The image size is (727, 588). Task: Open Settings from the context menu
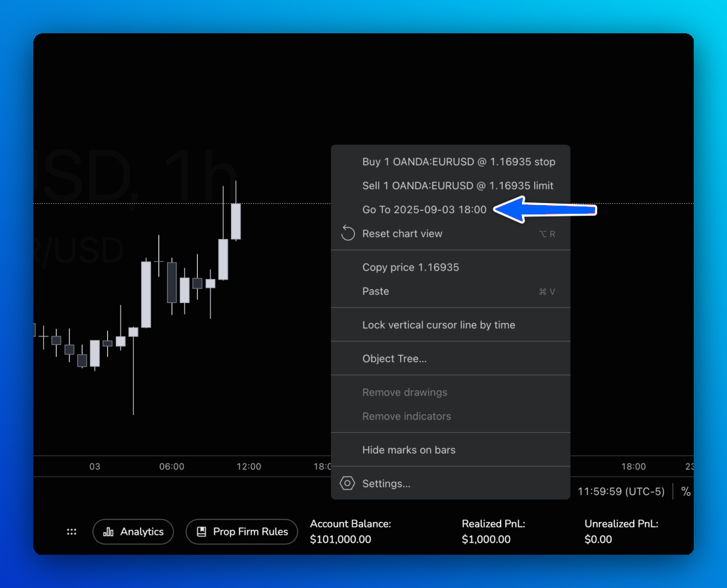pyautogui.click(x=450, y=483)
